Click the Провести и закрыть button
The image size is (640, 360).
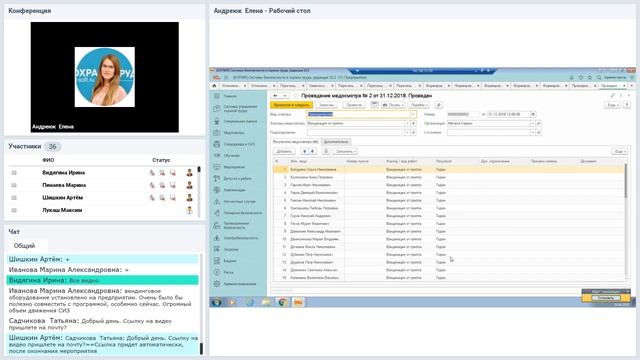pyautogui.click(x=291, y=105)
